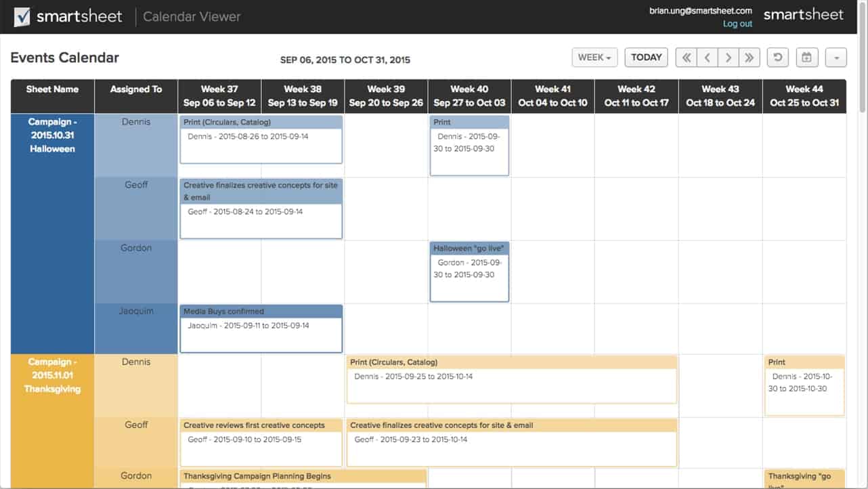Image resolution: width=868 pixels, height=489 pixels.
Task: Open the rightmost toolbar dropdown arrow
Action: pyautogui.click(x=836, y=57)
